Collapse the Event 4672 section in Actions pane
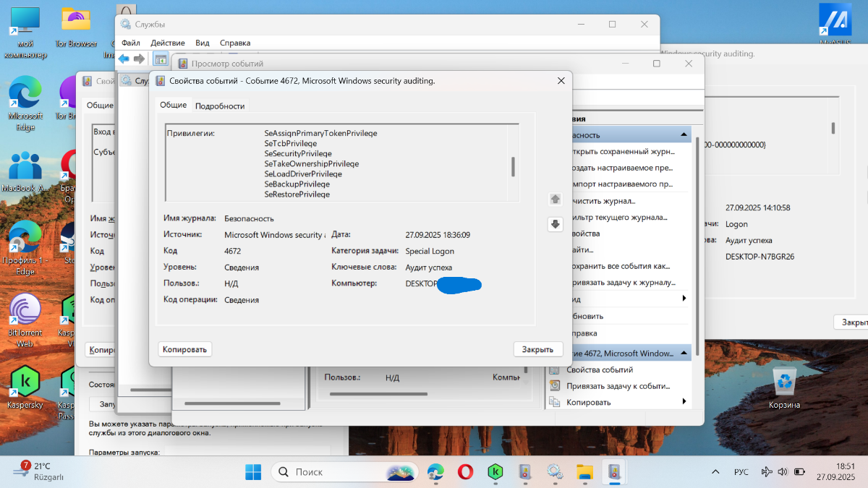 tap(684, 354)
